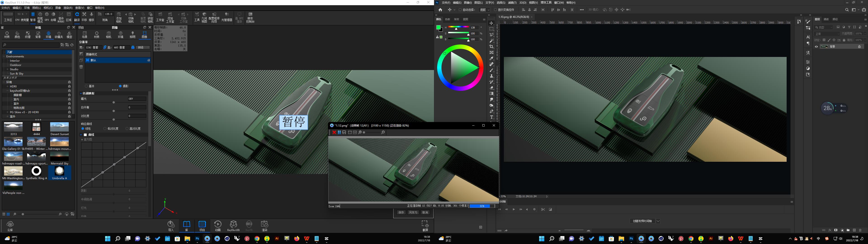Open the 相机(C) menu in KeyShot
Screen dimensions: 868x244
(48, 8)
